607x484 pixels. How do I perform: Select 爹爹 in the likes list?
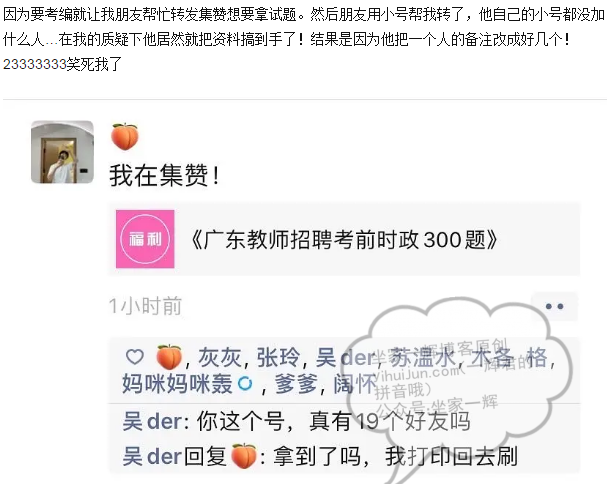pos(296,384)
